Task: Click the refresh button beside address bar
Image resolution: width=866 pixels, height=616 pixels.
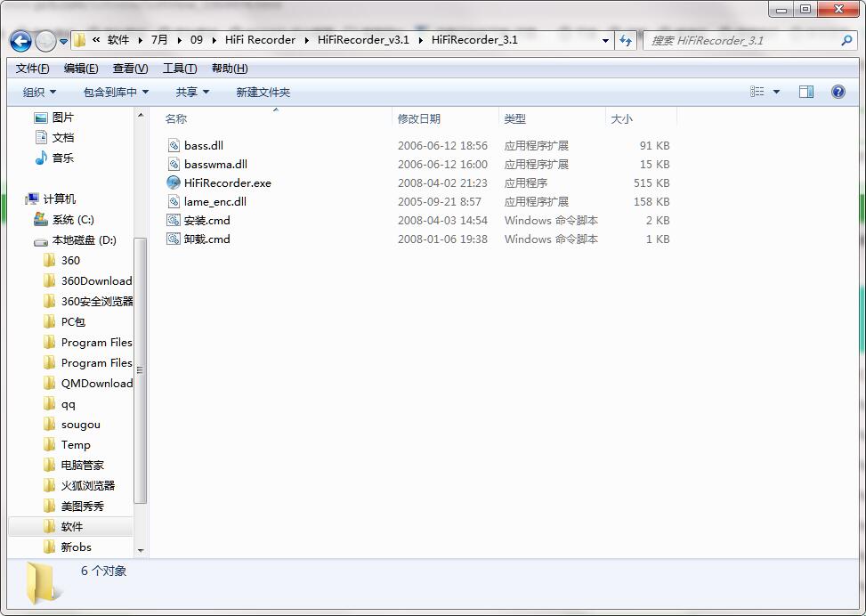Action: pyautogui.click(x=626, y=40)
